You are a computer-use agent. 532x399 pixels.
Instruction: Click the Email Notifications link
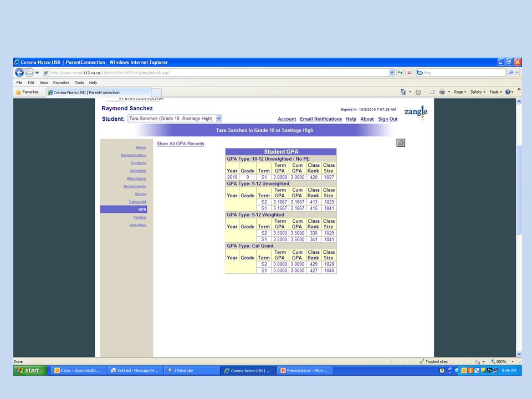pos(321,119)
